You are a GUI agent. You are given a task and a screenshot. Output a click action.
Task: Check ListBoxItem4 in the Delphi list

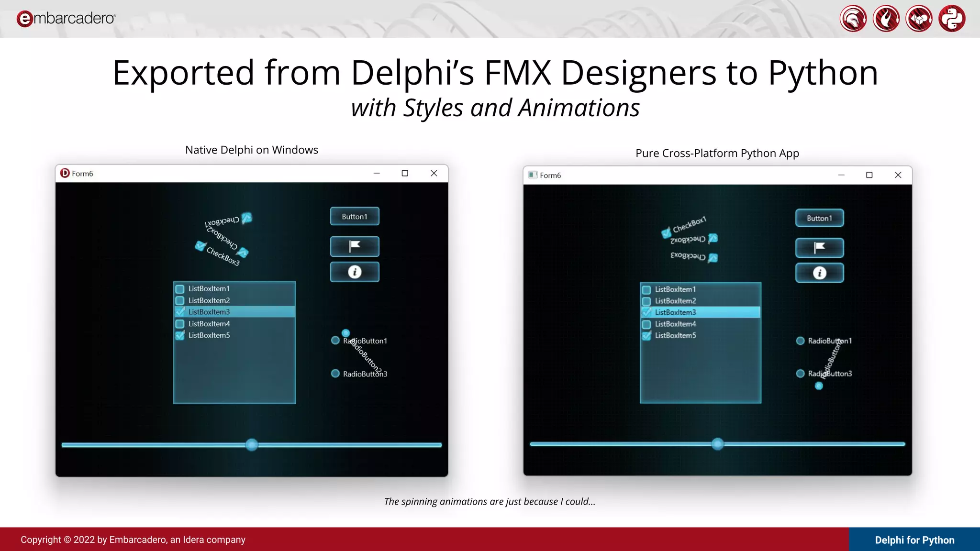(x=180, y=324)
